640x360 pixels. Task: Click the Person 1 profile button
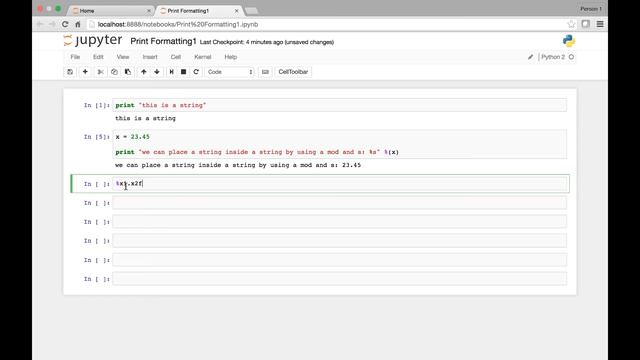tap(591, 9)
